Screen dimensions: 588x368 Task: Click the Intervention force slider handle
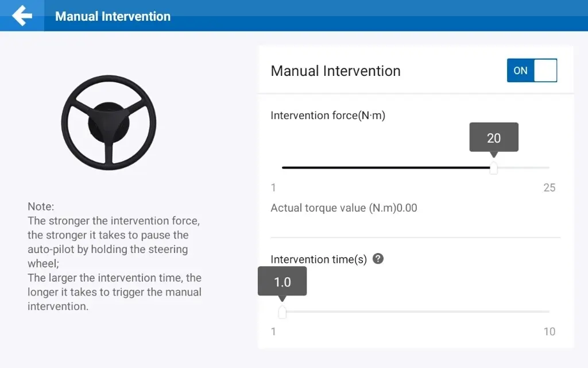(x=493, y=168)
